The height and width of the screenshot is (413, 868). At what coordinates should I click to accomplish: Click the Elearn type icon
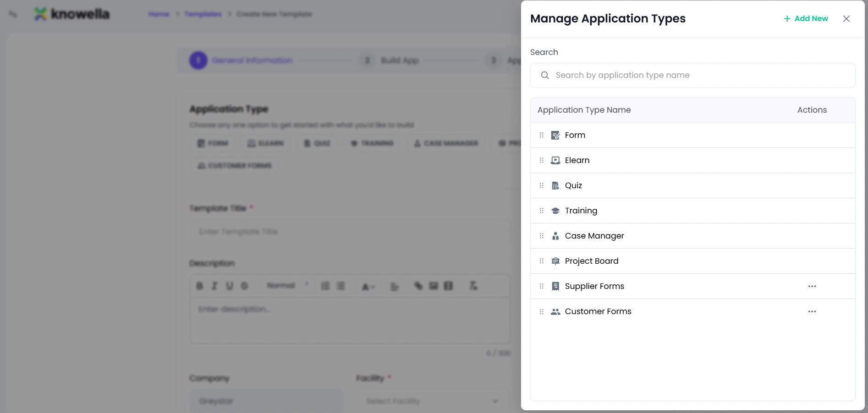(x=555, y=160)
